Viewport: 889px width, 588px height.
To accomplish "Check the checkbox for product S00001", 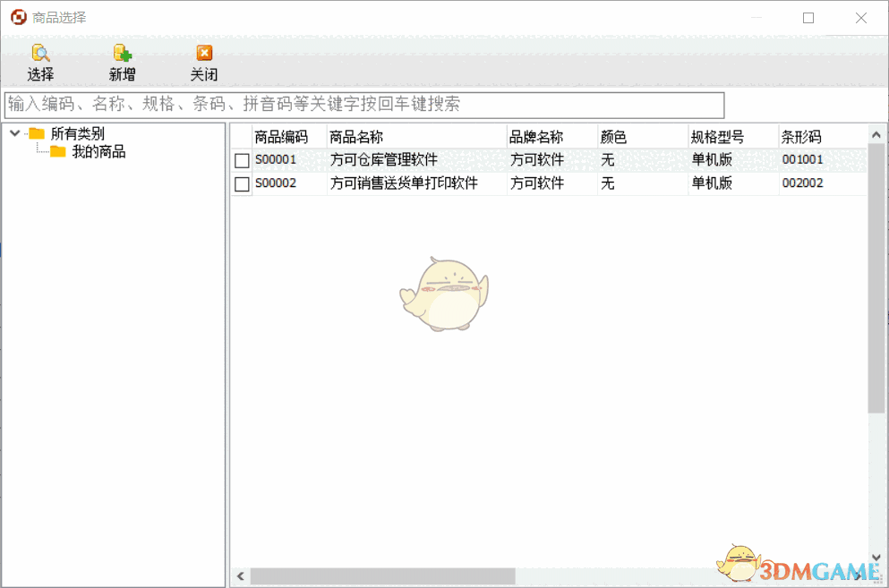I will [x=241, y=160].
